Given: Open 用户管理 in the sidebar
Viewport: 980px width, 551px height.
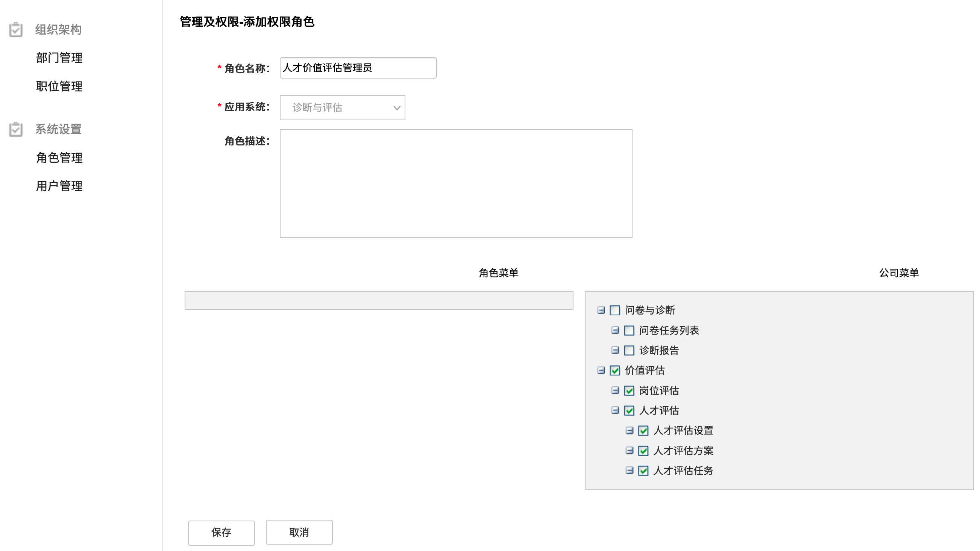Looking at the screenshot, I should (59, 186).
